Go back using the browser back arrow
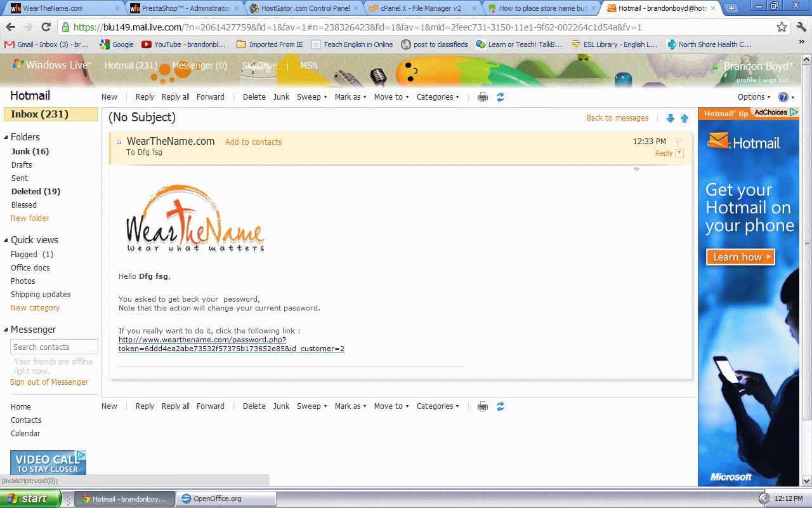The width and height of the screenshot is (812, 508). click(x=11, y=27)
